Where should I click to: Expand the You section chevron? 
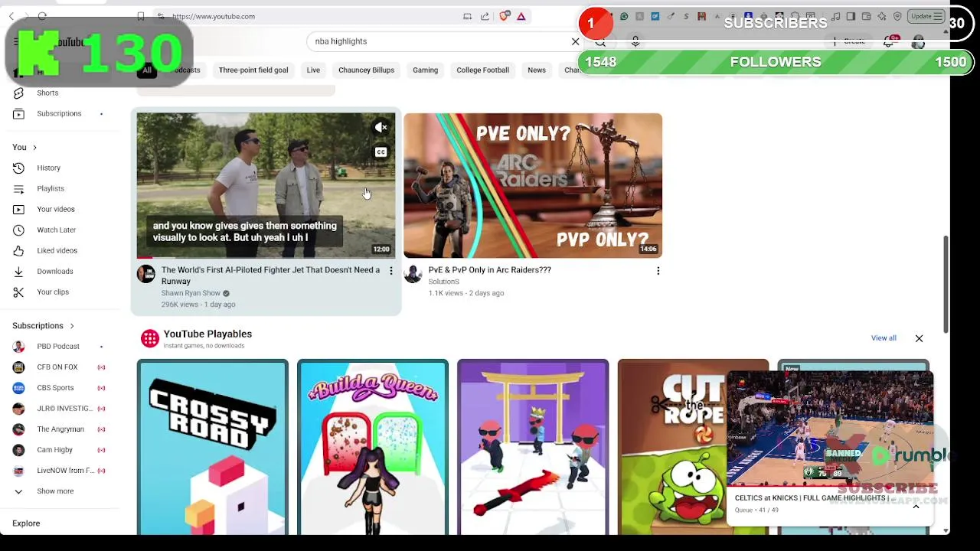(34, 148)
